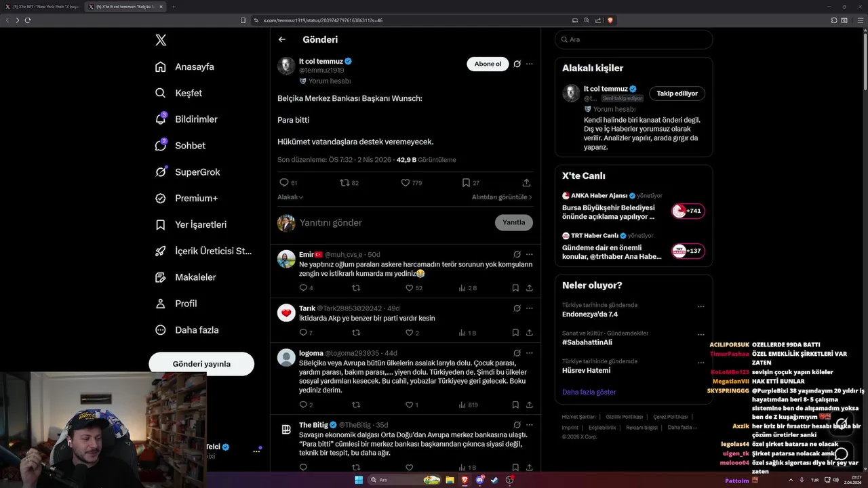Open SuperGrok from sidebar
This screenshot has width=868, height=488.
187,172
